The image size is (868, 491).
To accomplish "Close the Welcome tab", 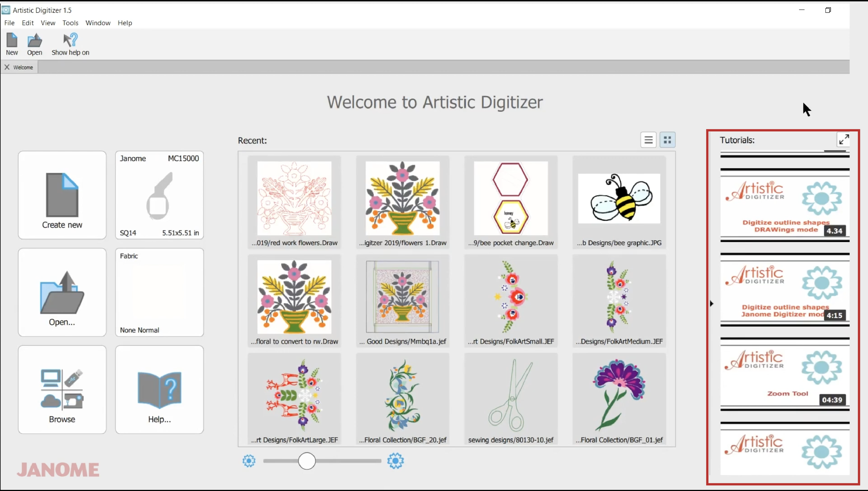I will point(7,67).
